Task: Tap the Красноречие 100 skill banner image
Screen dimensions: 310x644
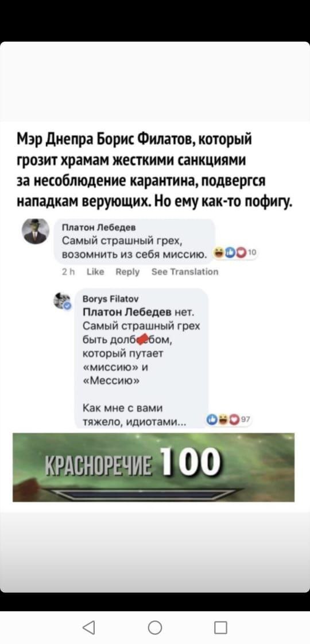Action: (153, 467)
